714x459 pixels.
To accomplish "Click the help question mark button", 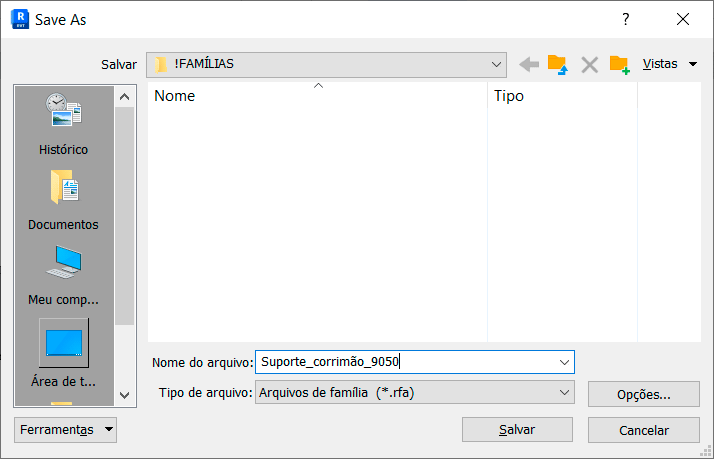I will 626,19.
